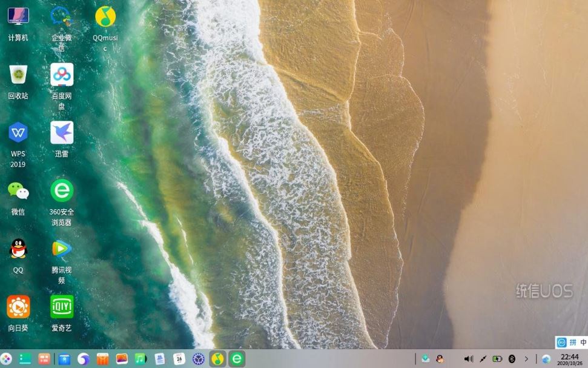Open the volume speaker tray icon

pos(468,359)
